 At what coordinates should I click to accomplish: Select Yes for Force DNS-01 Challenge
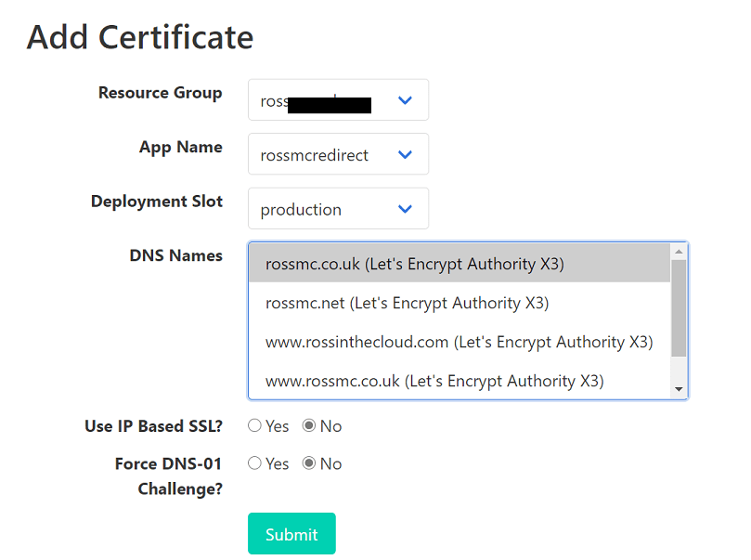[254, 463]
